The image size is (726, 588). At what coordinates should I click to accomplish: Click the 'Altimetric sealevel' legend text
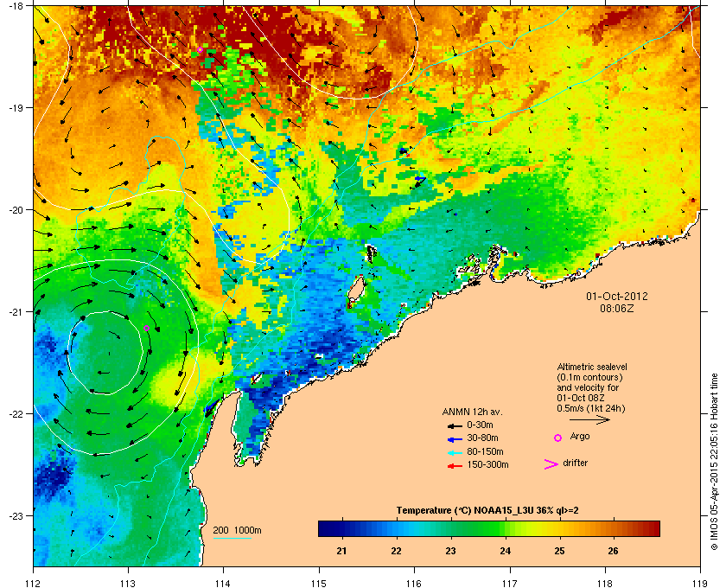pyautogui.click(x=592, y=367)
